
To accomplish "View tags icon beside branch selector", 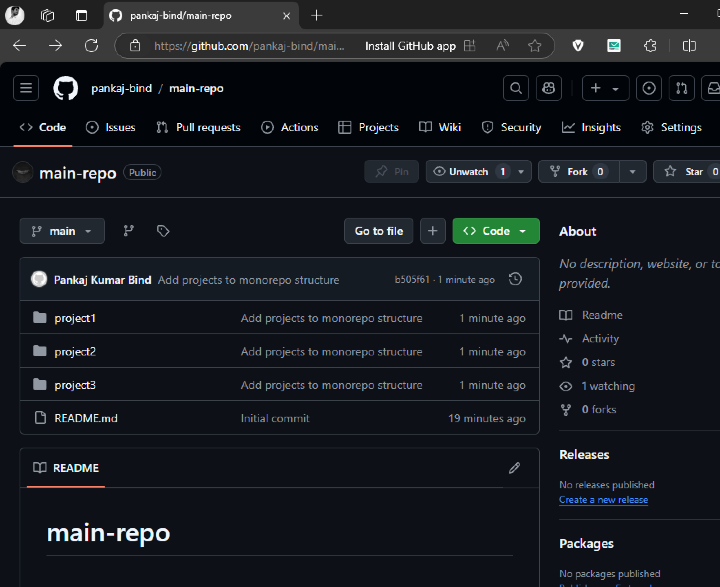I will (163, 231).
